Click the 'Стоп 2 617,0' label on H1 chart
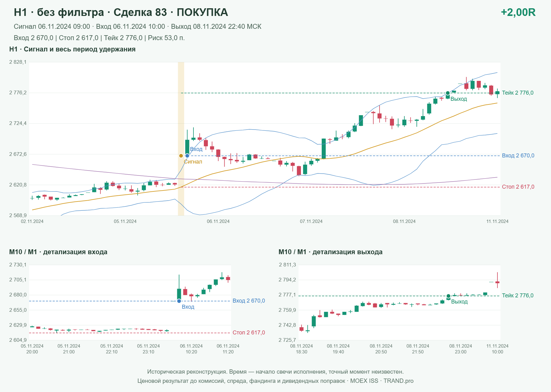 coord(518,187)
